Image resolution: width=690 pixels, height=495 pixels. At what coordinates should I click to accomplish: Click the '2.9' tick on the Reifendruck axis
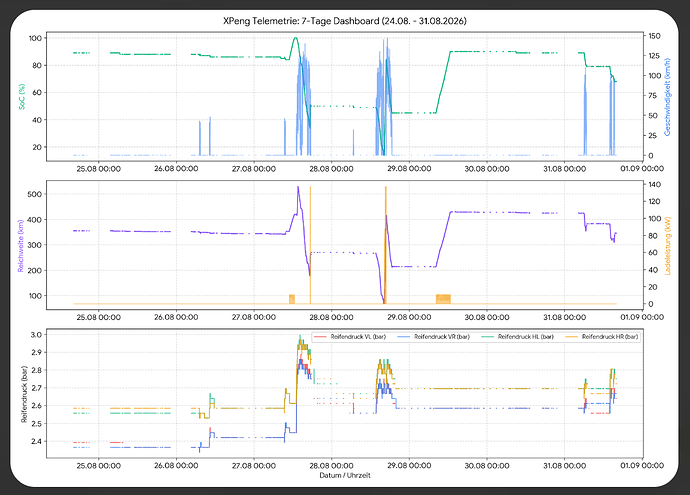37,352
